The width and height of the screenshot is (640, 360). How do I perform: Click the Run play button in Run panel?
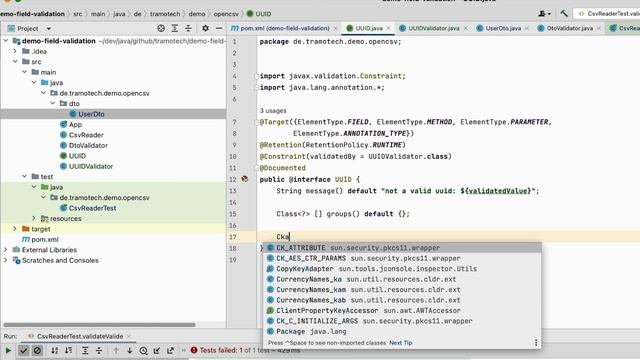pyautogui.click(x=8, y=350)
